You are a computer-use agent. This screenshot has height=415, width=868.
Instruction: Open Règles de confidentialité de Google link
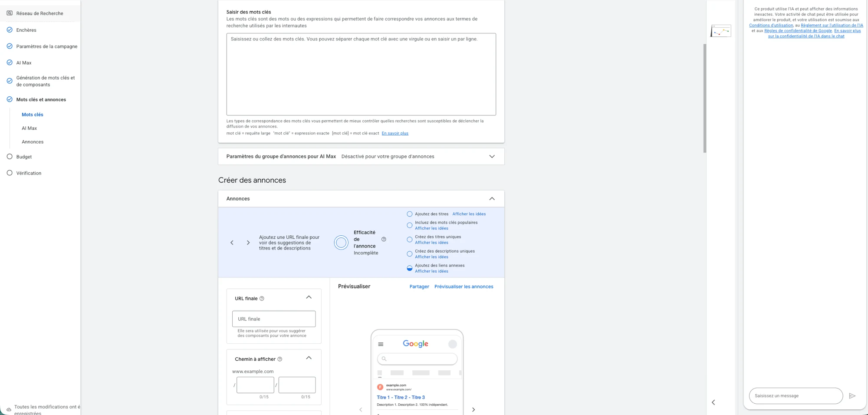click(798, 31)
